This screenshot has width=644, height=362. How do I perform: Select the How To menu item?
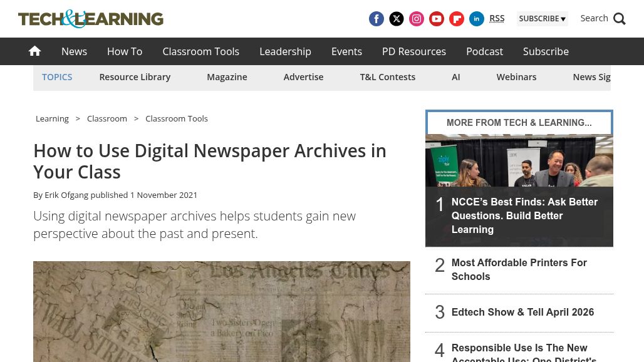125,51
